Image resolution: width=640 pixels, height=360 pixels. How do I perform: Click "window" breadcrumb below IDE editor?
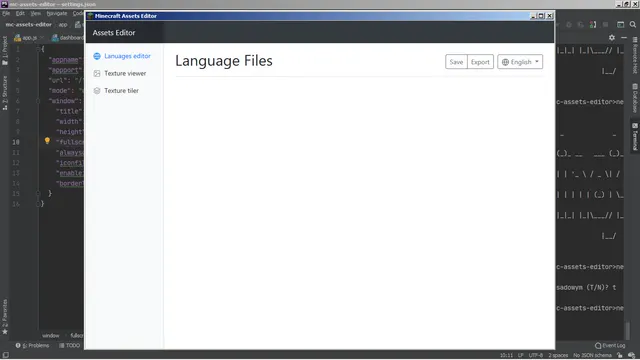click(x=51, y=336)
